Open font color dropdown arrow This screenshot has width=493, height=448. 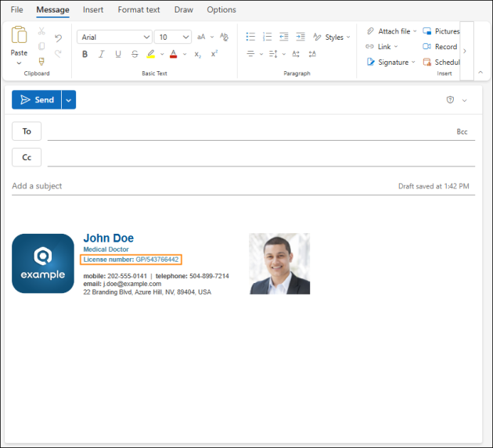(185, 54)
